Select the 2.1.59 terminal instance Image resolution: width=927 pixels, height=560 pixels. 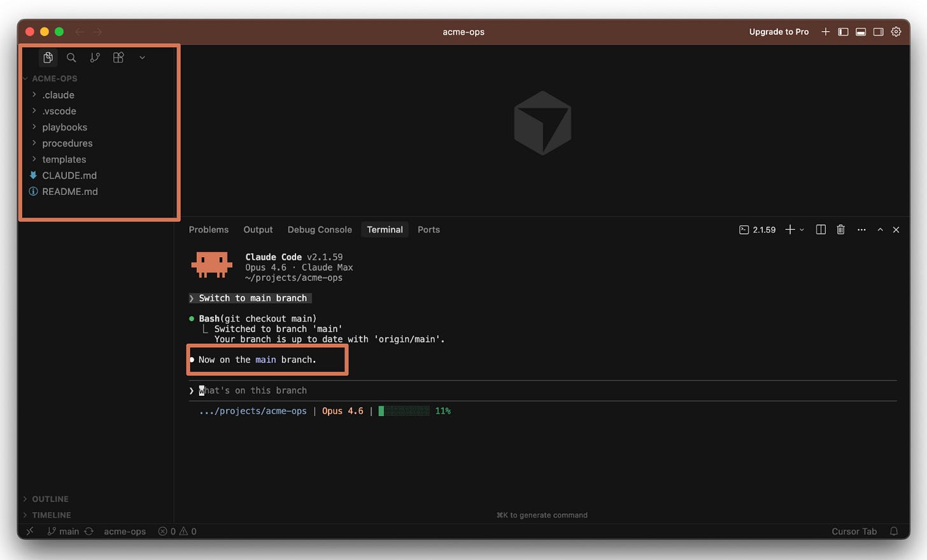pos(757,230)
